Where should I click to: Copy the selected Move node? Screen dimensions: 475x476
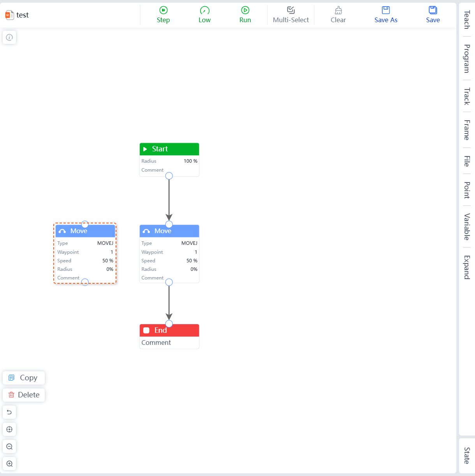click(x=24, y=378)
